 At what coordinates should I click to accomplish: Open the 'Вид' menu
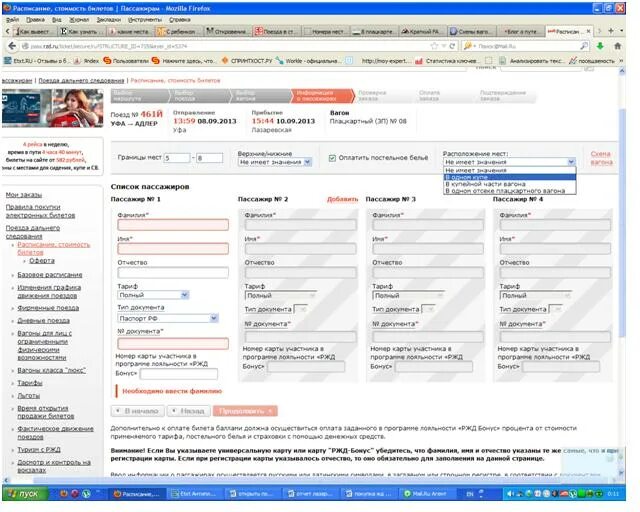57,20
